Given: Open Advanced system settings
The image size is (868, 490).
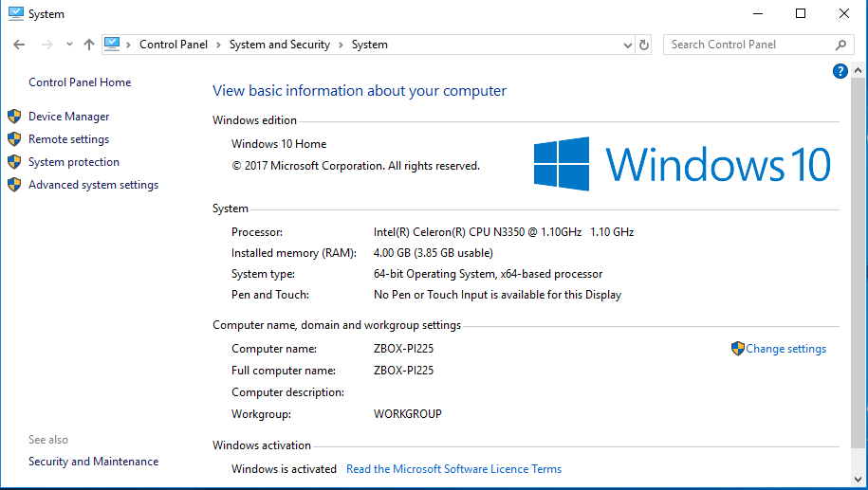Looking at the screenshot, I should (x=93, y=185).
